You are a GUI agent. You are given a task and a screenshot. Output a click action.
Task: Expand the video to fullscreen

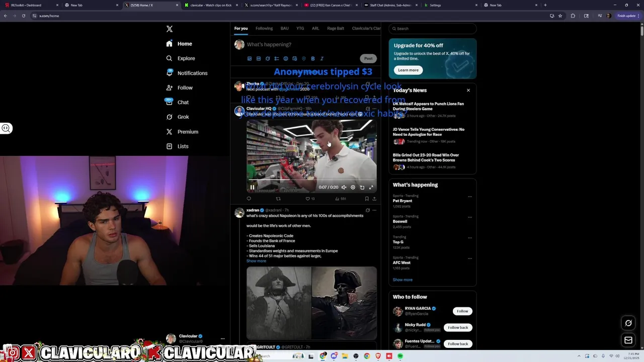[x=371, y=187]
